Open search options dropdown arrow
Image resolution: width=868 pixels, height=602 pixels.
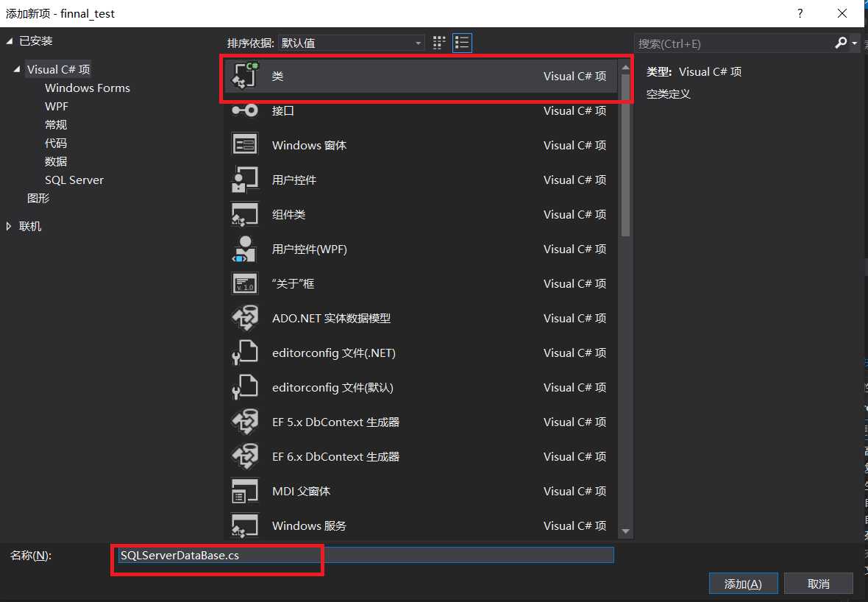[x=855, y=43]
